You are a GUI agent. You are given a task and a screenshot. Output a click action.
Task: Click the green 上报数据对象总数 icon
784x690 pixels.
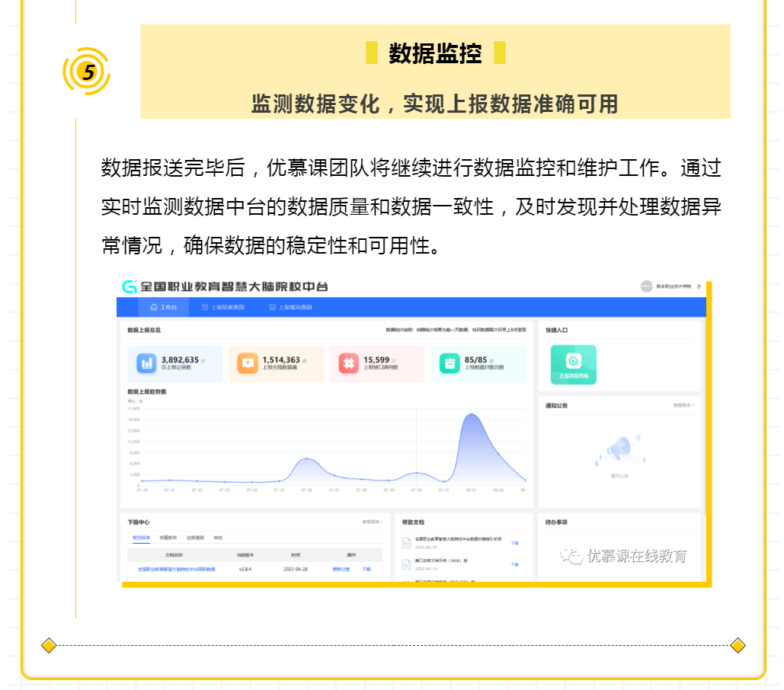(x=450, y=363)
